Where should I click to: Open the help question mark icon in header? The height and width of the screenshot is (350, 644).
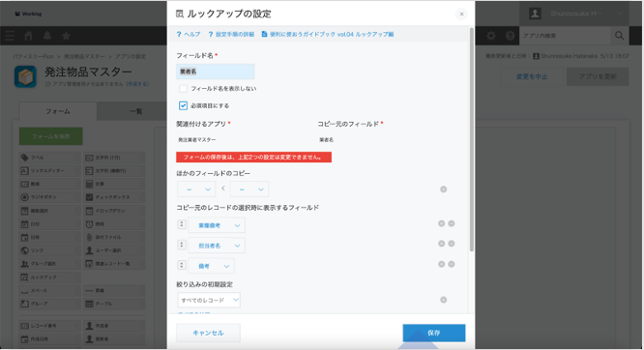point(511,36)
